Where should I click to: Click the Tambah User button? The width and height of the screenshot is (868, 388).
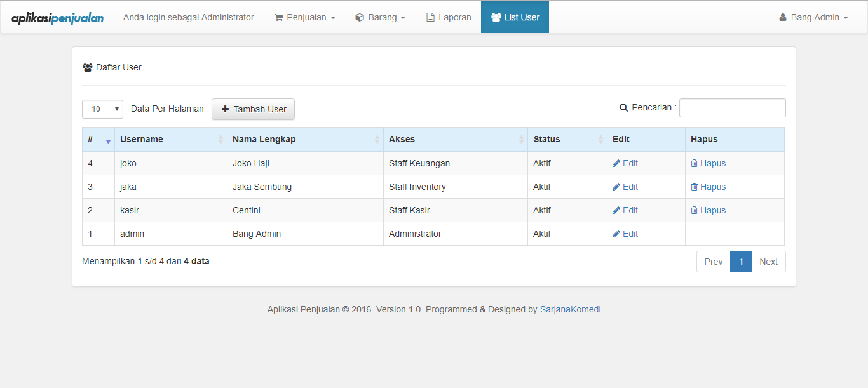tap(253, 109)
